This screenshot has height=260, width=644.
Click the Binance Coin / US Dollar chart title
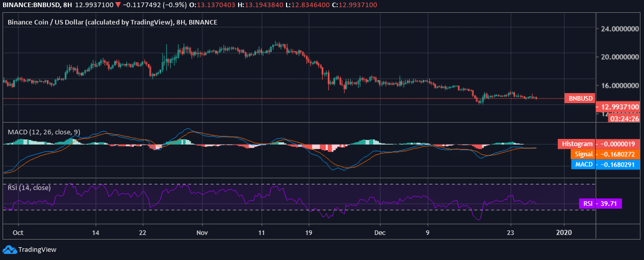(x=112, y=22)
